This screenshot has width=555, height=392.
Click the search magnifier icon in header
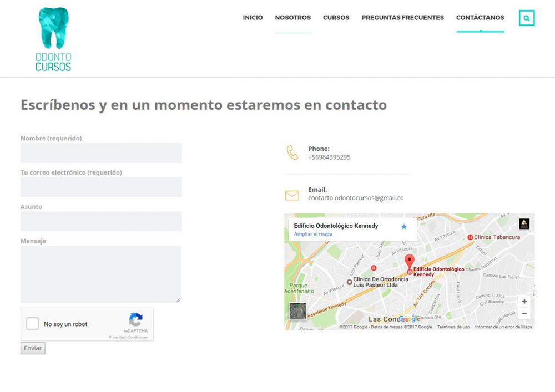point(526,18)
